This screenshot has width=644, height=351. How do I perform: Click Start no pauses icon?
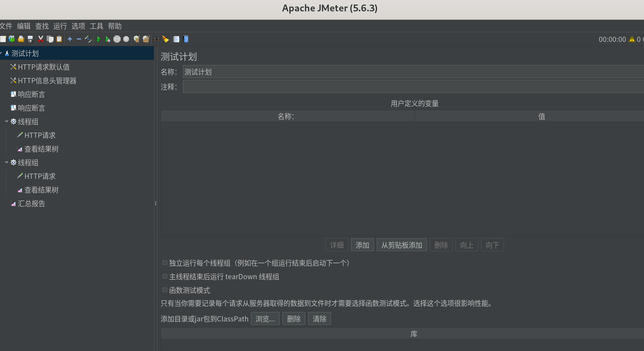pyautogui.click(x=108, y=39)
